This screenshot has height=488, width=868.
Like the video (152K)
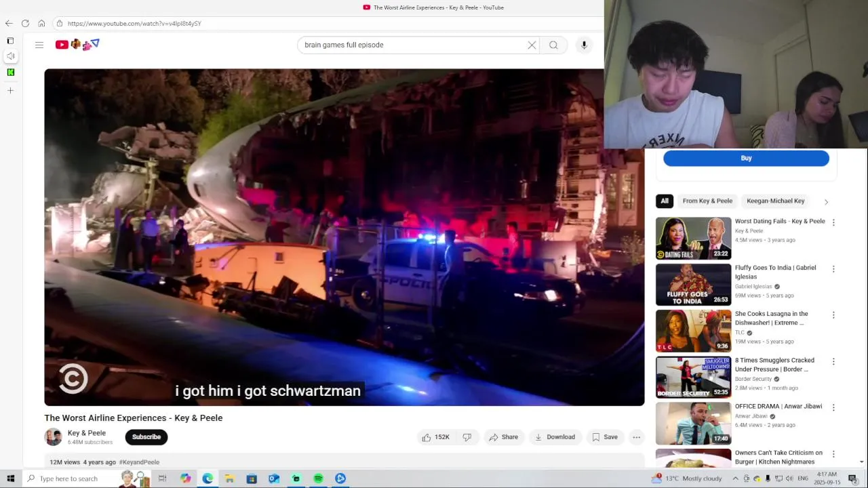(x=436, y=437)
